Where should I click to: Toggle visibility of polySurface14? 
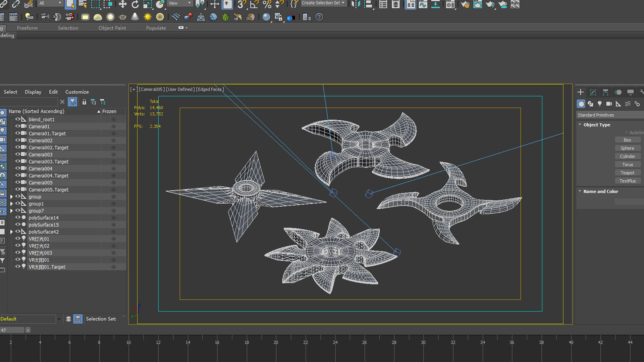pyautogui.click(x=18, y=218)
